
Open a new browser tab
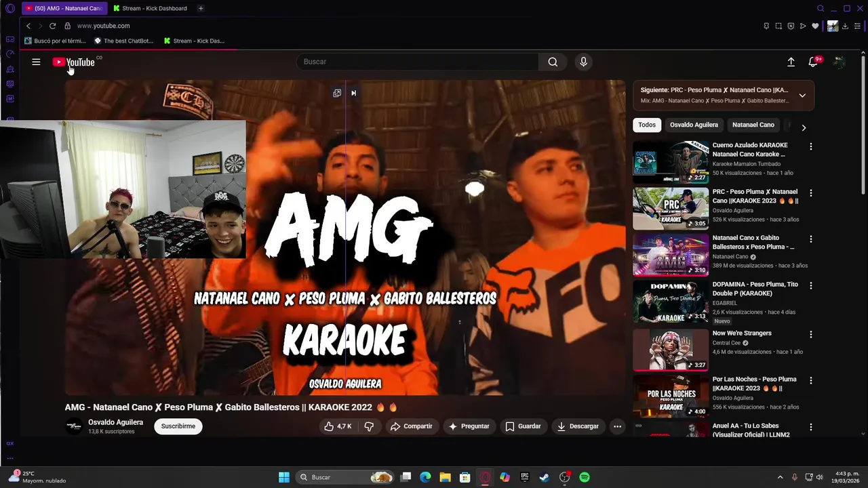click(x=201, y=8)
